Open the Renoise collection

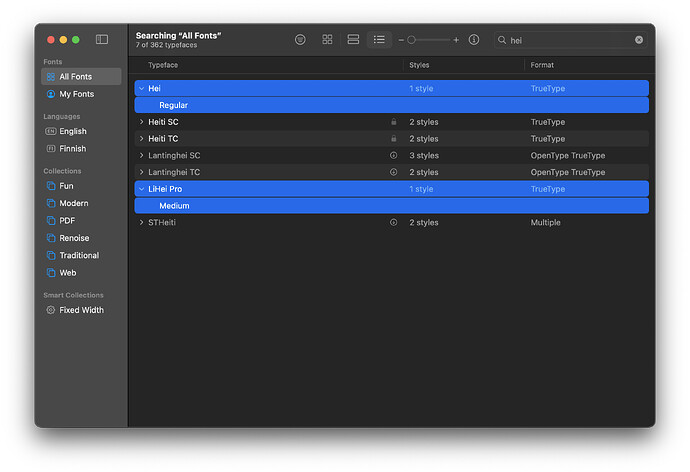click(81, 238)
